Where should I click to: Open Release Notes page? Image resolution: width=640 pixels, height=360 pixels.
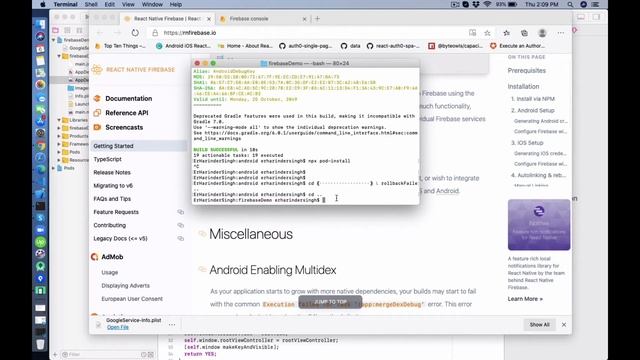click(x=112, y=172)
